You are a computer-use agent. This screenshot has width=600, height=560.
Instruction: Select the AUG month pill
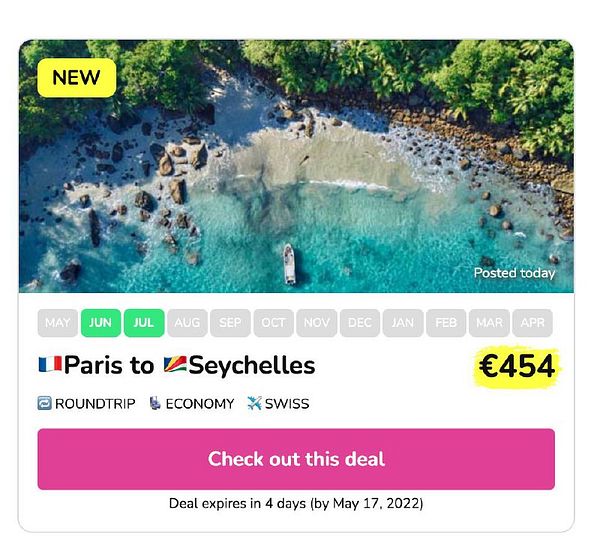(x=187, y=323)
